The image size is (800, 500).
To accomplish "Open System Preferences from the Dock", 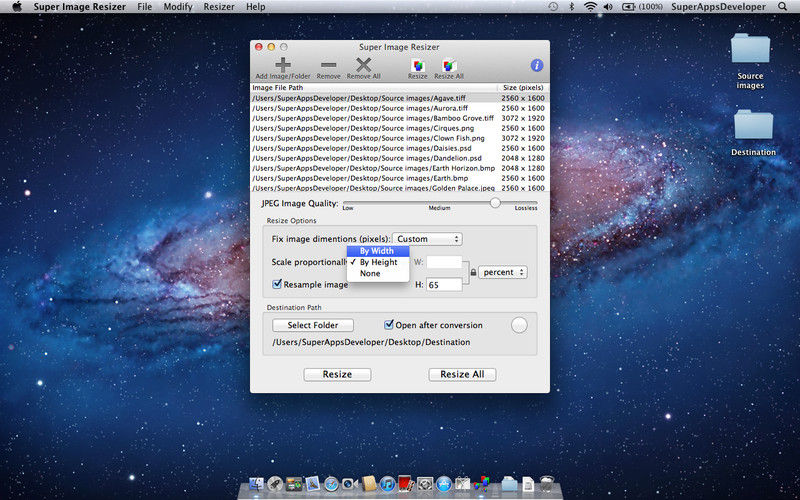I will click(x=425, y=484).
